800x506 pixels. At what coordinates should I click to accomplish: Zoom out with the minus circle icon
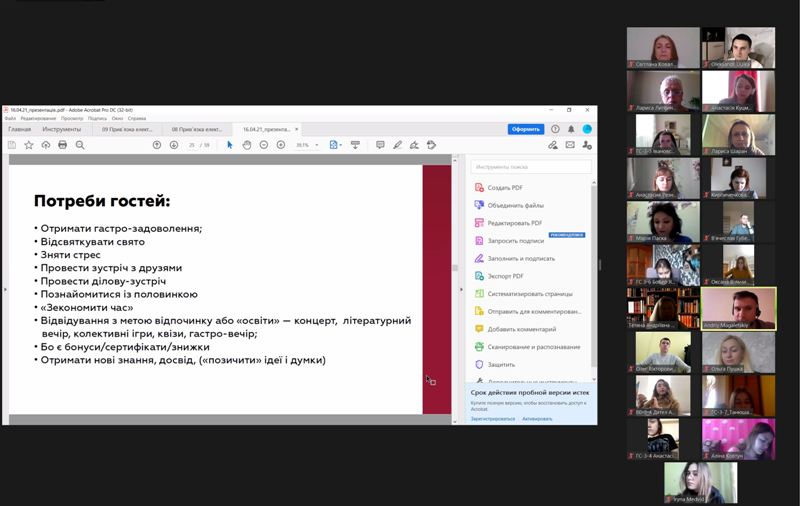[264, 145]
